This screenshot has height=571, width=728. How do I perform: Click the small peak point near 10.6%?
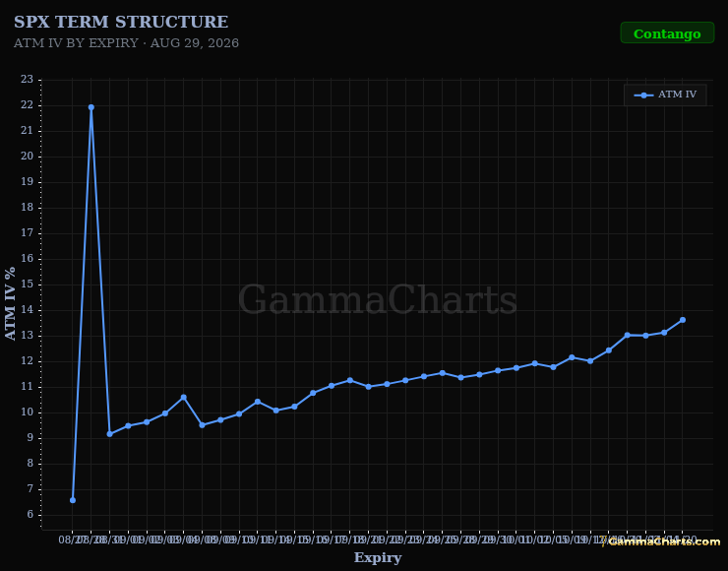coord(183,397)
